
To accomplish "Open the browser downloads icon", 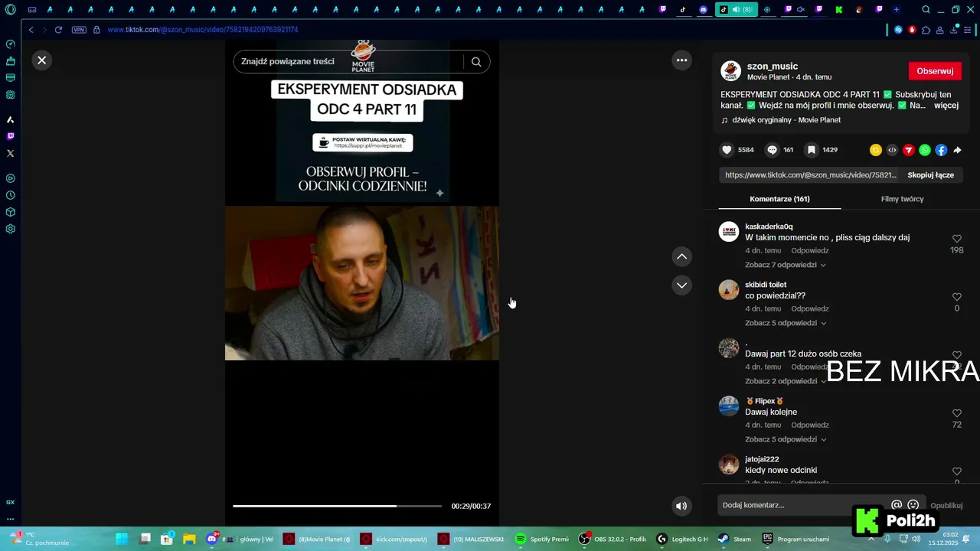I will (x=954, y=29).
